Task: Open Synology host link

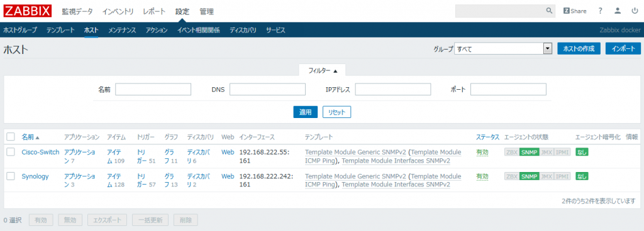Action: tap(35, 176)
